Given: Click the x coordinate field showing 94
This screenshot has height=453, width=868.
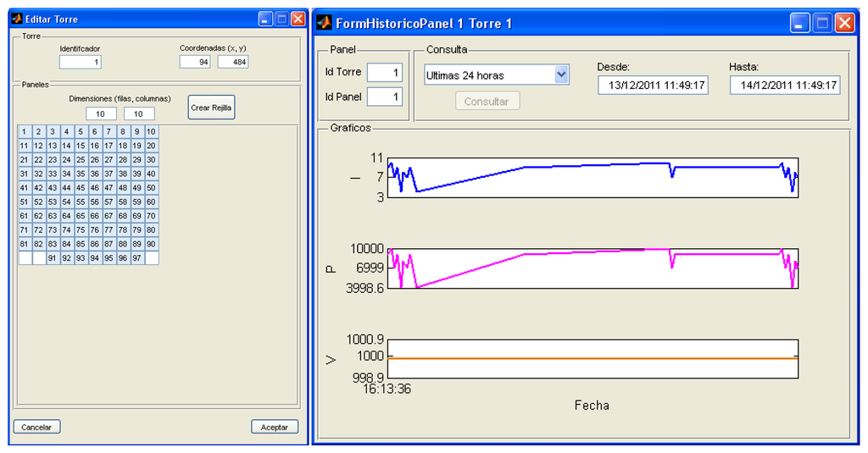Looking at the screenshot, I should click(195, 62).
